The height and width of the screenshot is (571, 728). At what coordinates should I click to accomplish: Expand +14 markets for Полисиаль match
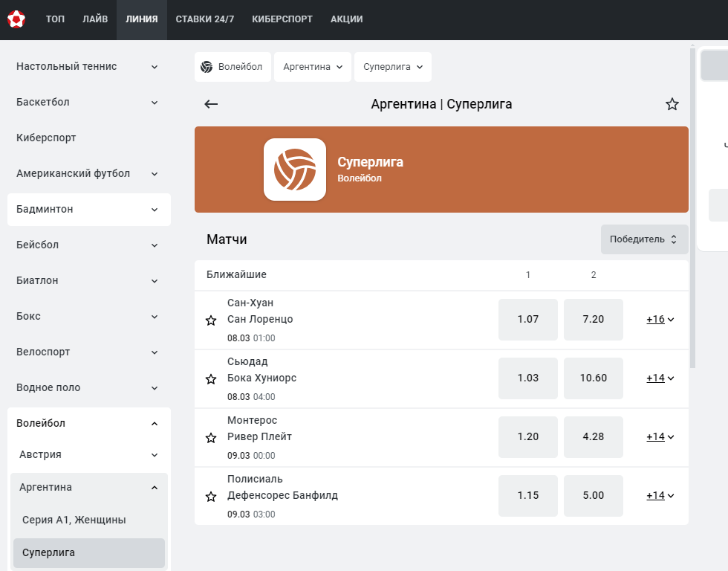pyautogui.click(x=660, y=496)
